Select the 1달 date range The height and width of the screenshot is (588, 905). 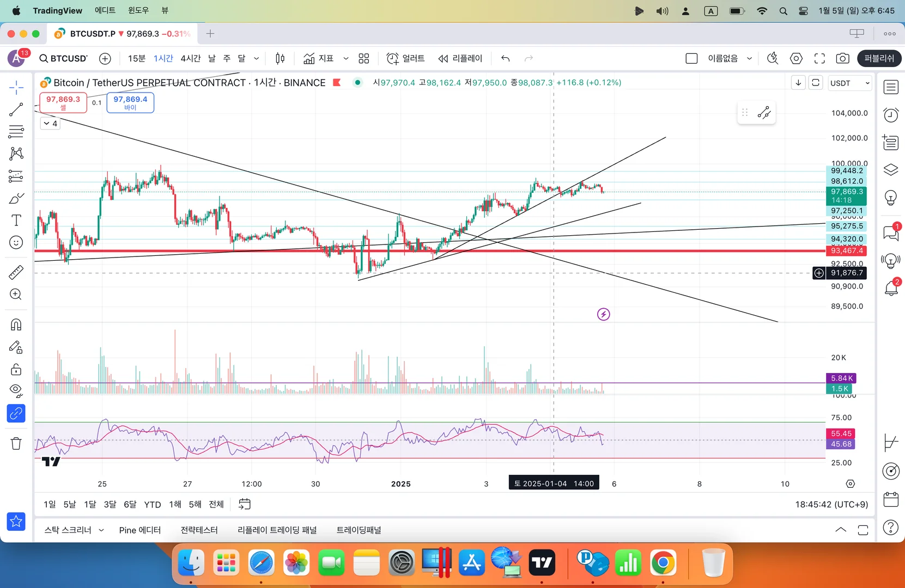pyautogui.click(x=90, y=505)
